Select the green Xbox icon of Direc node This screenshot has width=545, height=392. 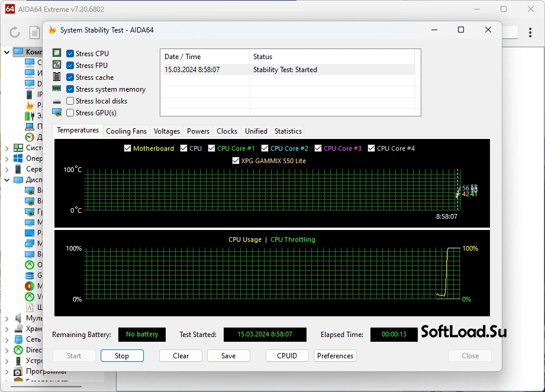tap(18, 350)
